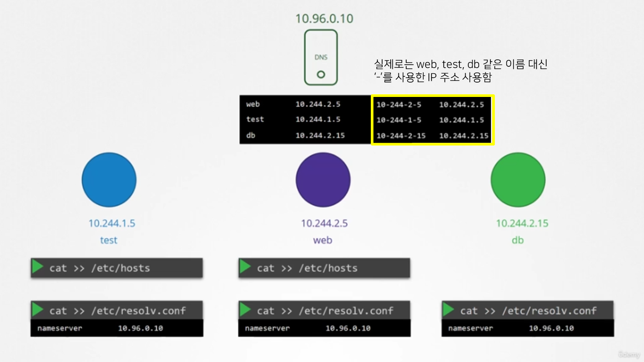Click the 'test' name in DNS table
This screenshot has height=362, width=644.
[x=255, y=119]
